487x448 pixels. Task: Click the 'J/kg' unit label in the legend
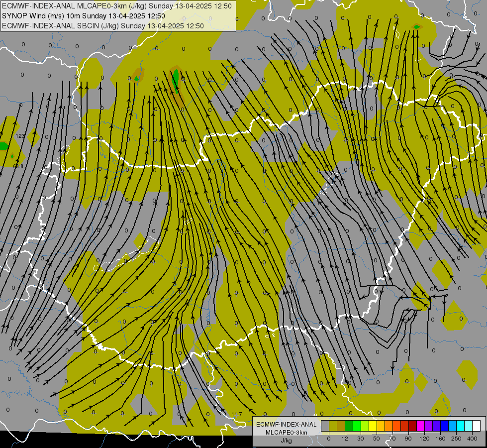(287, 441)
